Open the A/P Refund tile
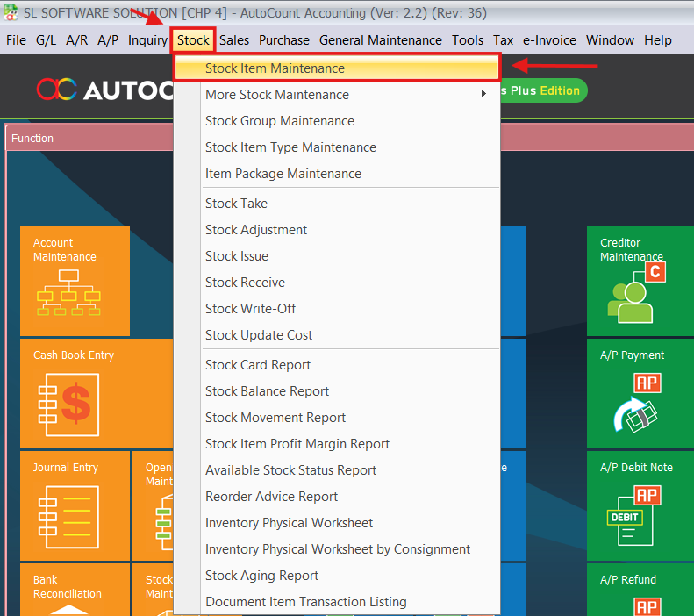694x616 pixels. pos(639,592)
